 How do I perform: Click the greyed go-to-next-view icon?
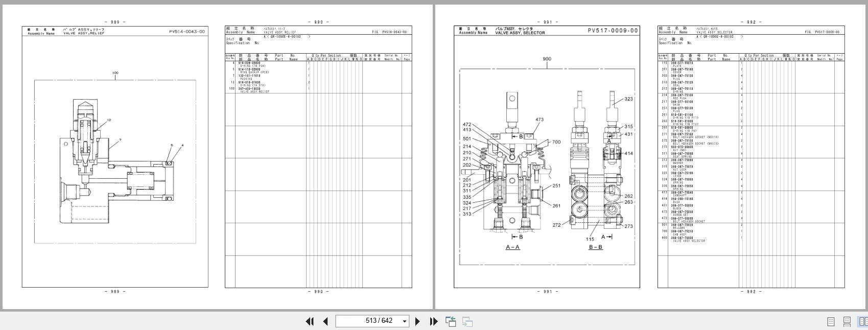click(467, 321)
